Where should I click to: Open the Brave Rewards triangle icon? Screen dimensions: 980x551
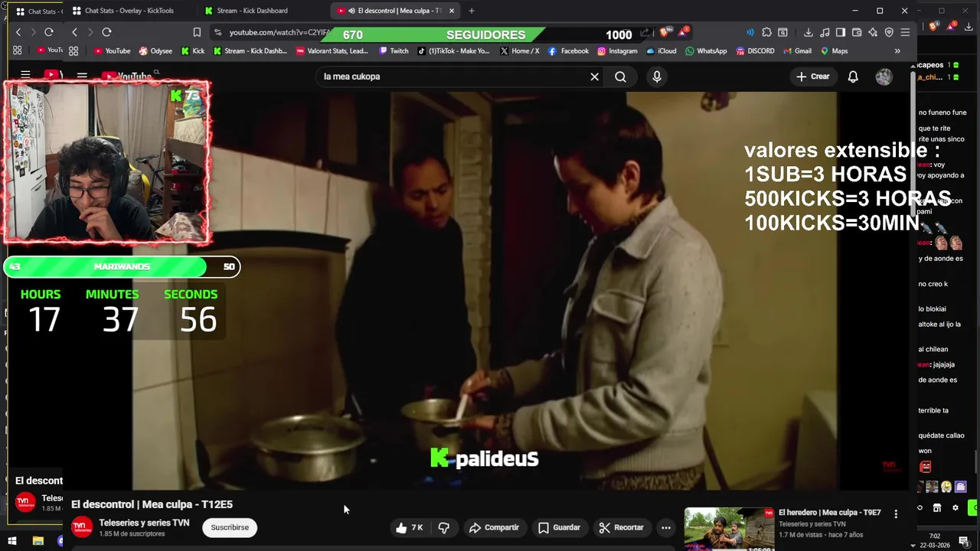682,32
